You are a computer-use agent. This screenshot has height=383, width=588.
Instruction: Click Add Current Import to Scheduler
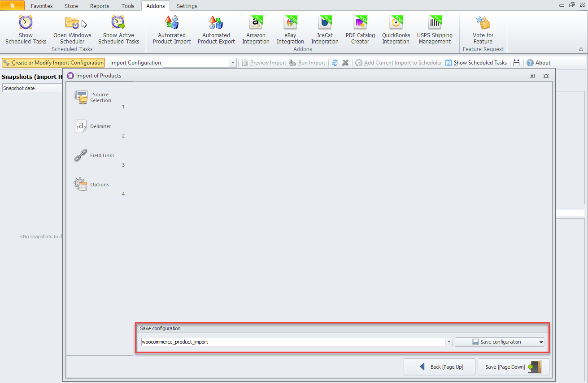[x=399, y=63]
